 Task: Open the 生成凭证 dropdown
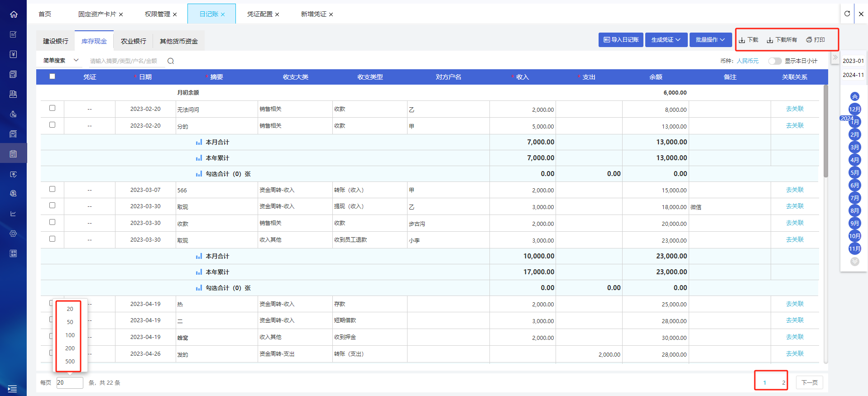pyautogui.click(x=666, y=40)
